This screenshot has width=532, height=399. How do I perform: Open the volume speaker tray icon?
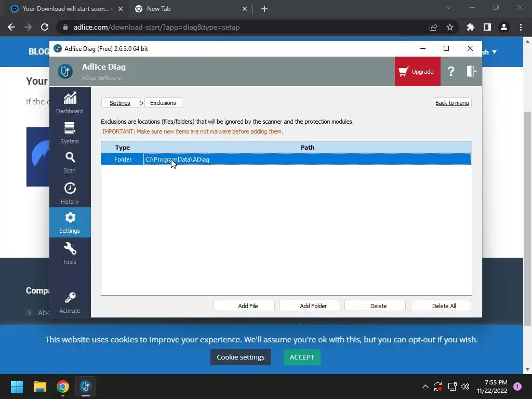point(465,387)
